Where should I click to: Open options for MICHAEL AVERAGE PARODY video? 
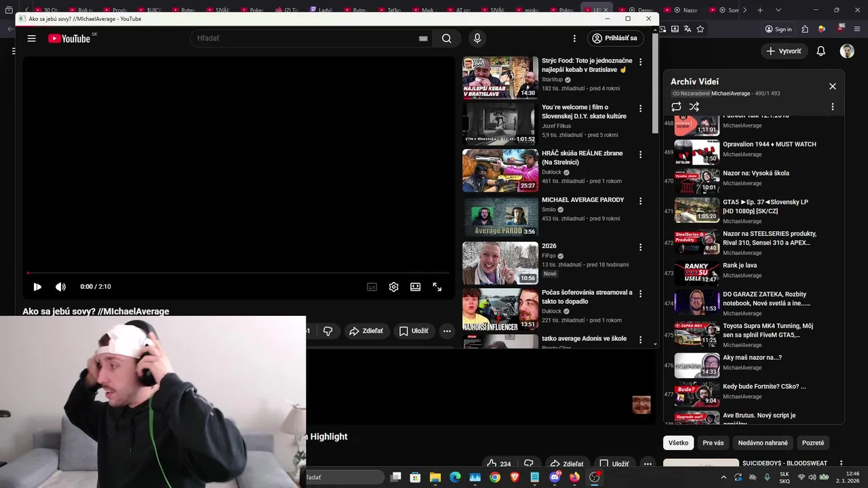[x=640, y=201]
